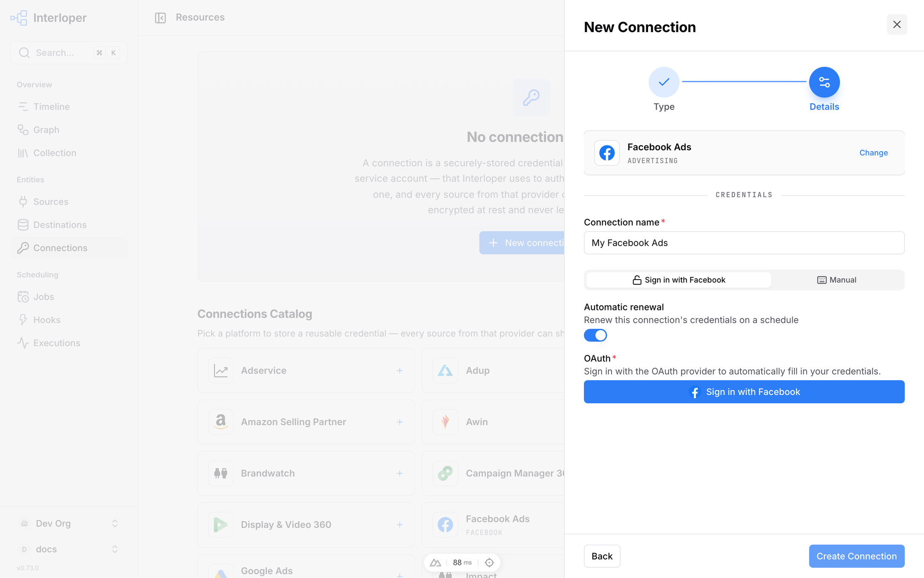
Task: Switch to the Manual tab
Action: tap(837, 280)
